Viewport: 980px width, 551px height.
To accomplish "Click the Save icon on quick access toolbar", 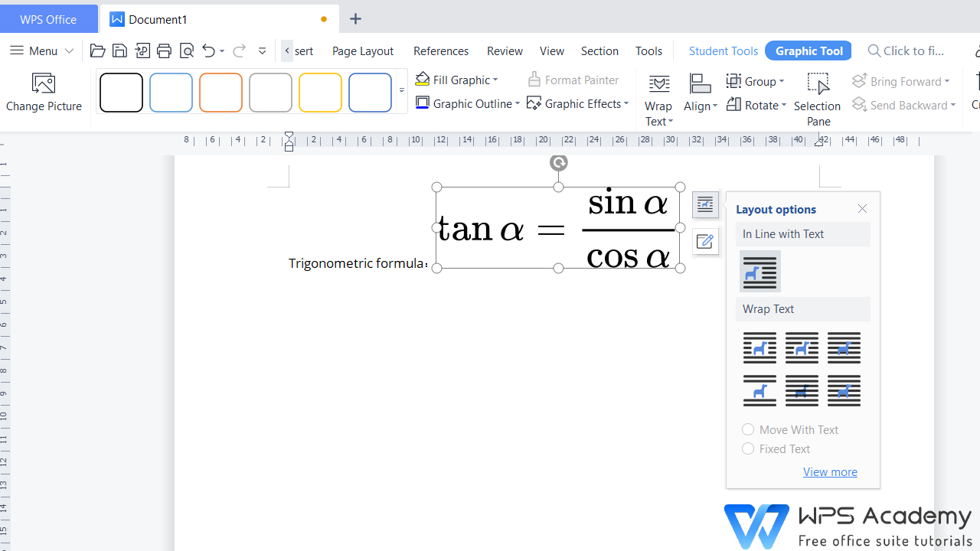I will pyautogui.click(x=119, y=51).
